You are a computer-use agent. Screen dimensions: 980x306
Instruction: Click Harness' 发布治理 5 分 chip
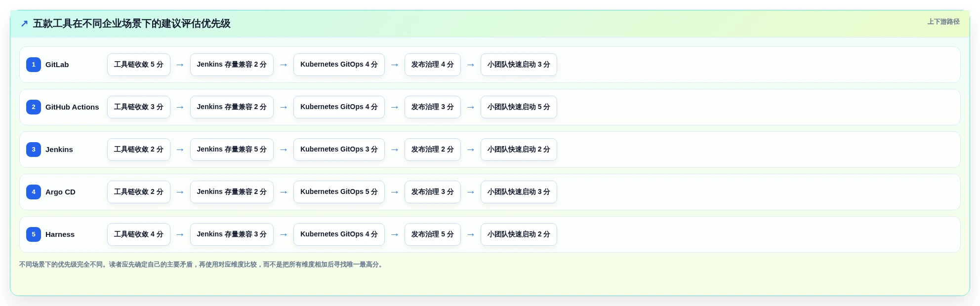click(433, 234)
